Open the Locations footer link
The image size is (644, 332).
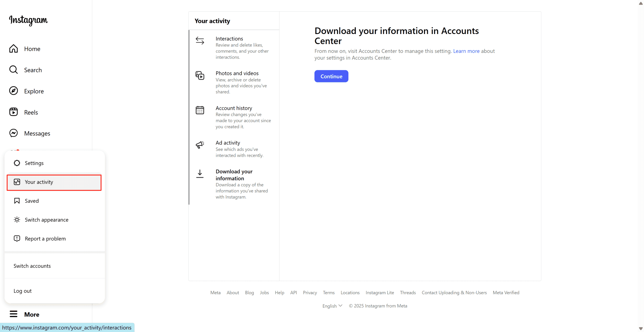click(x=350, y=292)
